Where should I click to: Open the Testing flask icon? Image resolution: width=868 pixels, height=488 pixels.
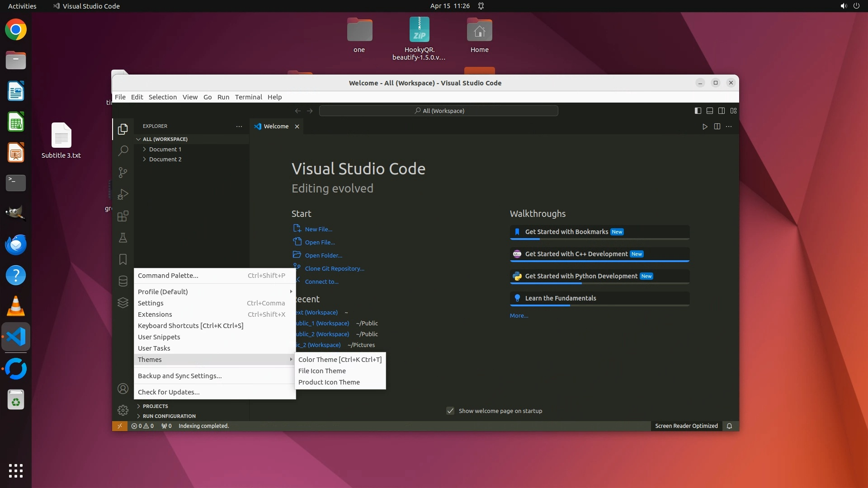[123, 238]
